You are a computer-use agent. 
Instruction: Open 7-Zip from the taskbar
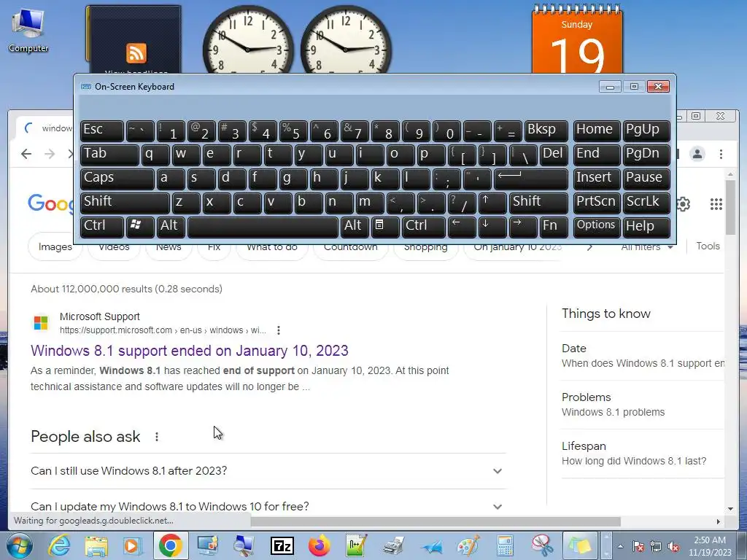coord(282,546)
